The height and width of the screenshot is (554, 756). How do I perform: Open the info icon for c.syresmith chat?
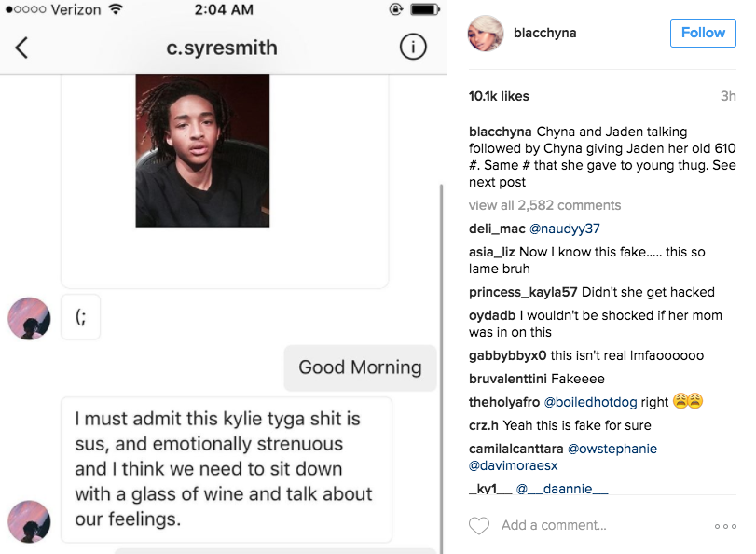413,47
